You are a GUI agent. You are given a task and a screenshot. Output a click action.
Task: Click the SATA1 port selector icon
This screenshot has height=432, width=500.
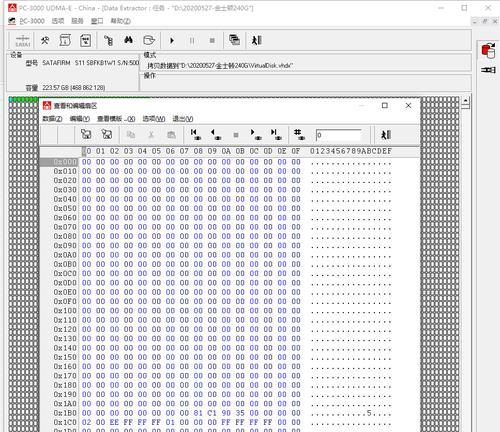pyautogui.click(x=23, y=41)
